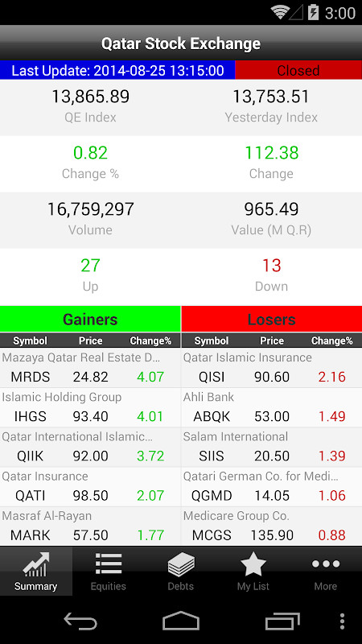Tap the Losers Change% column header
This screenshot has height=644, width=362.
pyautogui.click(x=332, y=341)
